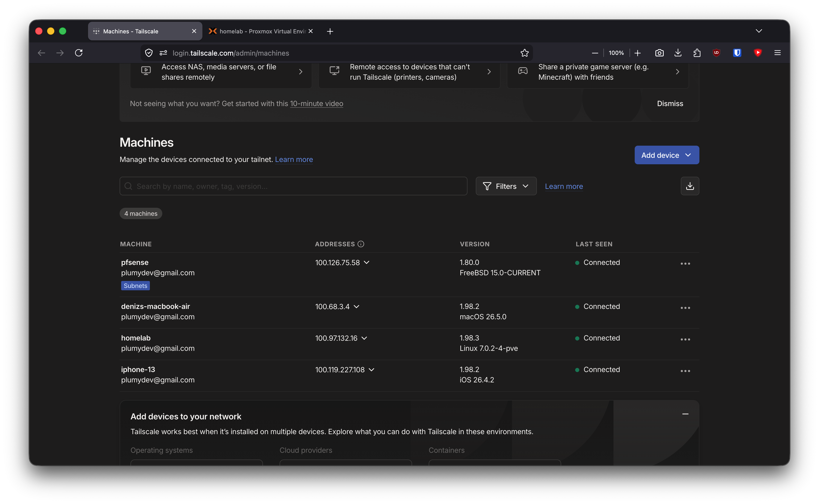Open uBlock Origin extension
The width and height of the screenshot is (819, 504).
click(x=716, y=53)
